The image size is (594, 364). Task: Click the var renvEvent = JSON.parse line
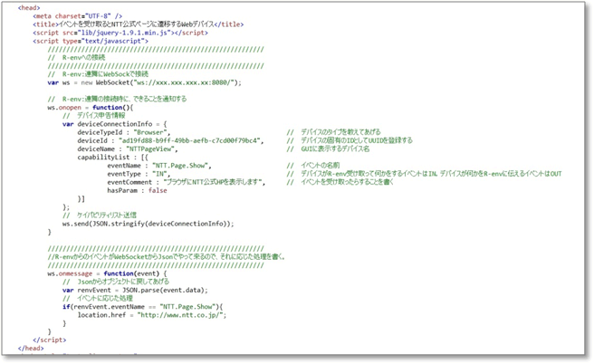point(135,290)
